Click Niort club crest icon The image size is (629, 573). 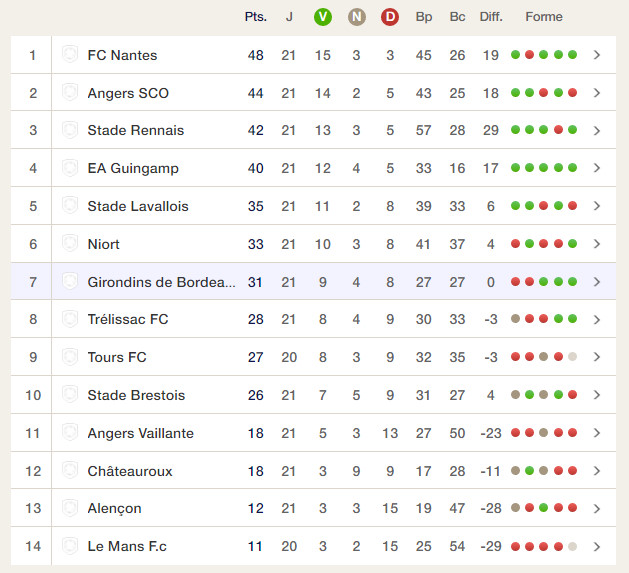[70, 243]
